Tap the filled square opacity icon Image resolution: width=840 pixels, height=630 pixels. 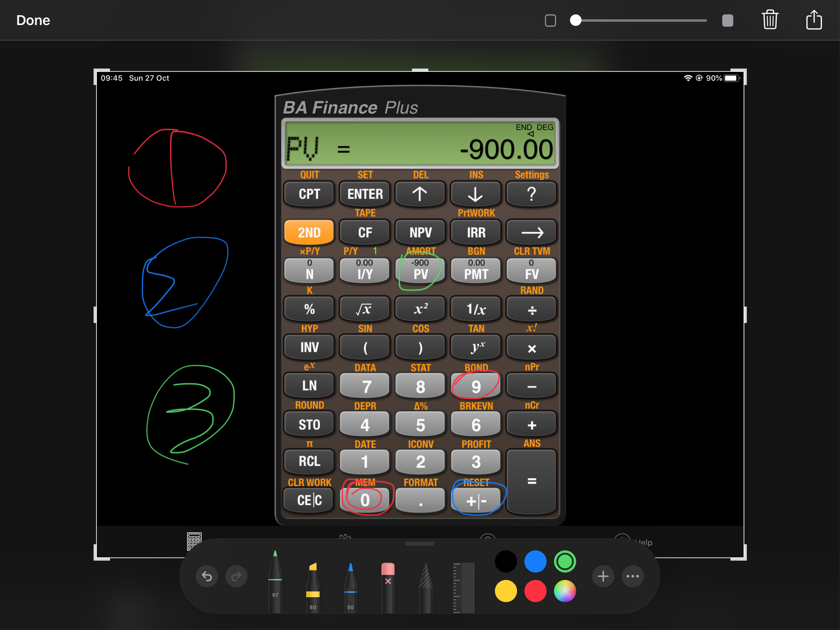[x=728, y=20]
